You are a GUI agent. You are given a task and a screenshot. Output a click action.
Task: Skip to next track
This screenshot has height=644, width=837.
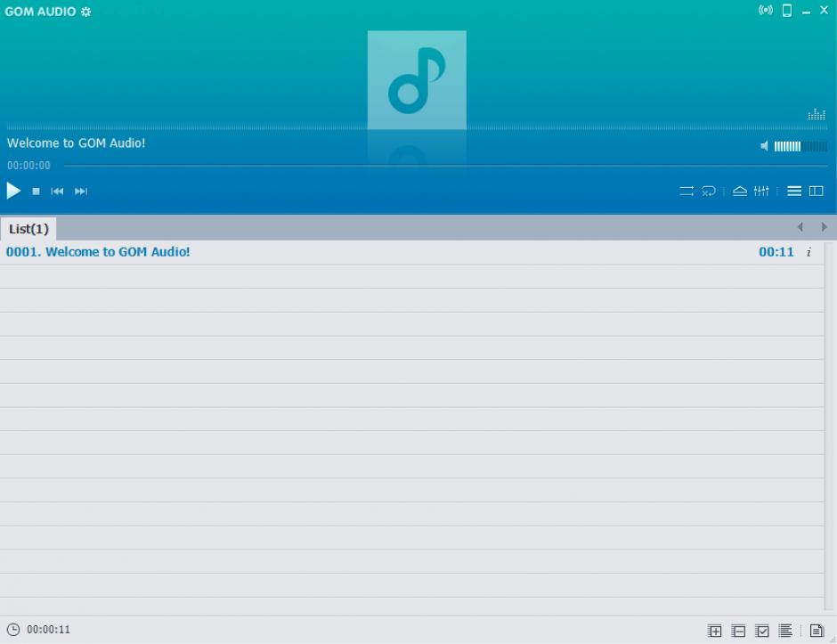click(x=81, y=192)
